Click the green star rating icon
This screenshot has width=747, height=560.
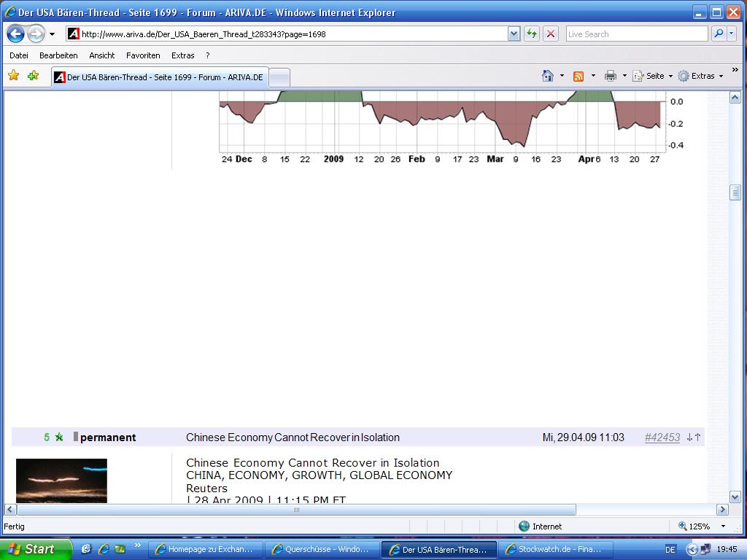59,437
